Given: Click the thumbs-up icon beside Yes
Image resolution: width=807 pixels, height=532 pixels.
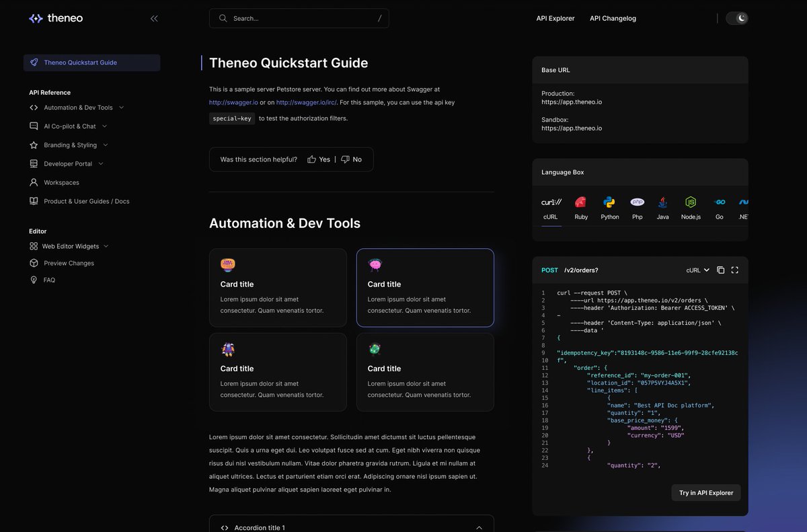Looking at the screenshot, I should click(311, 159).
